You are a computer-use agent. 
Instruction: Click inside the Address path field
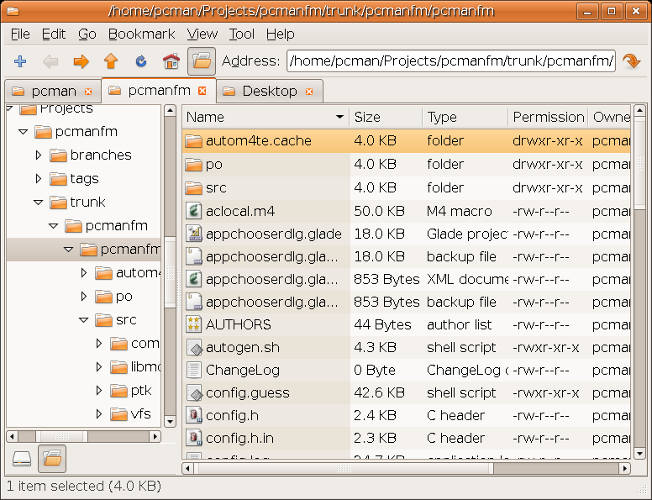click(x=450, y=61)
